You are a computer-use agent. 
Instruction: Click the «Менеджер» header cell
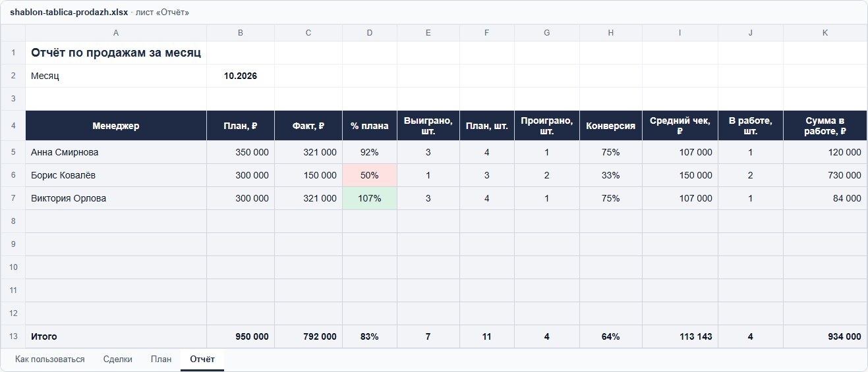116,126
